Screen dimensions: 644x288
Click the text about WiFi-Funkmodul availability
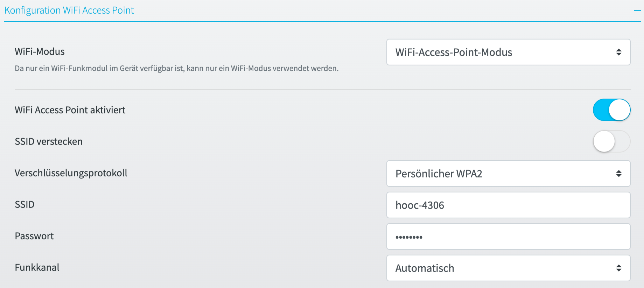[x=176, y=68]
